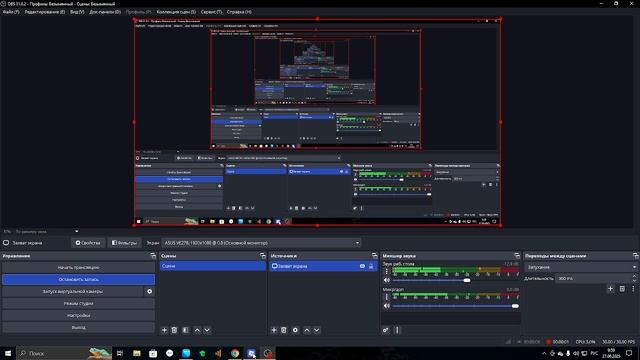The width and height of the screenshot is (640, 360).
Task: Move scene up arrow
Action: [197, 330]
